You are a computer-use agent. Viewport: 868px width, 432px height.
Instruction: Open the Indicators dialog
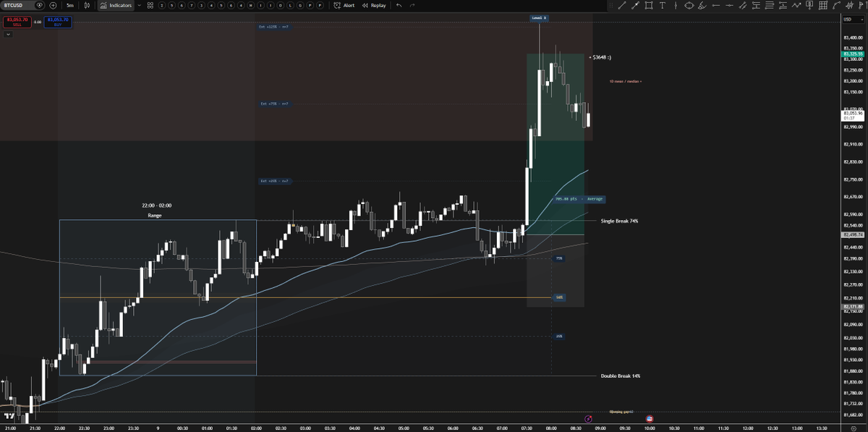[116, 5]
